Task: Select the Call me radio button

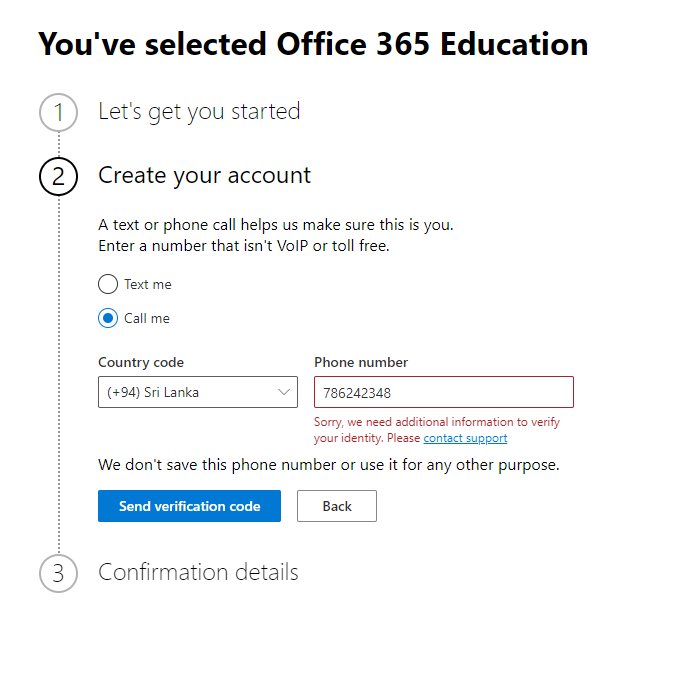Action: click(x=108, y=318)
